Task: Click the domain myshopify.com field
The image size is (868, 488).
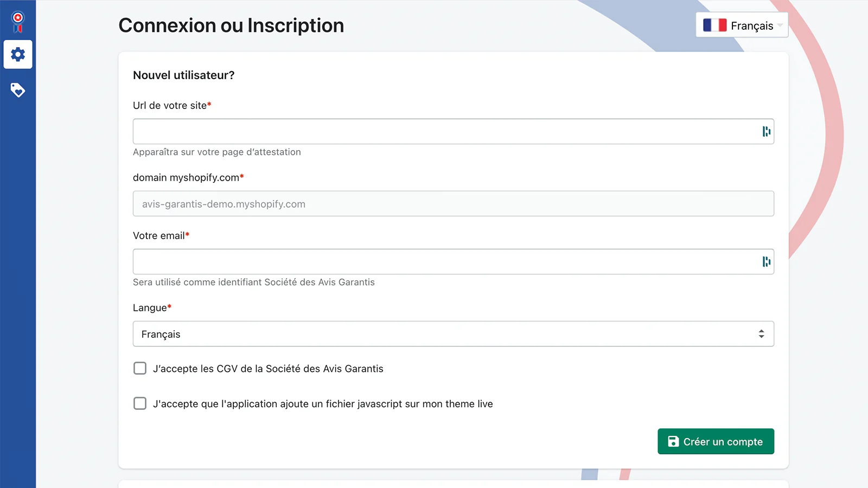Action: pyautogui.click(x=454, y=203)
